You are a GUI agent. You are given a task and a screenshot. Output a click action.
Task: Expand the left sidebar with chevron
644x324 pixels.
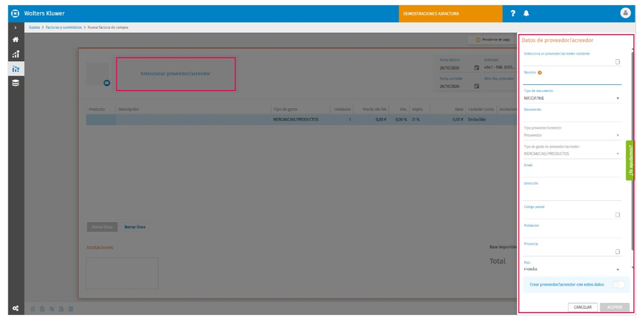point(15,28)
